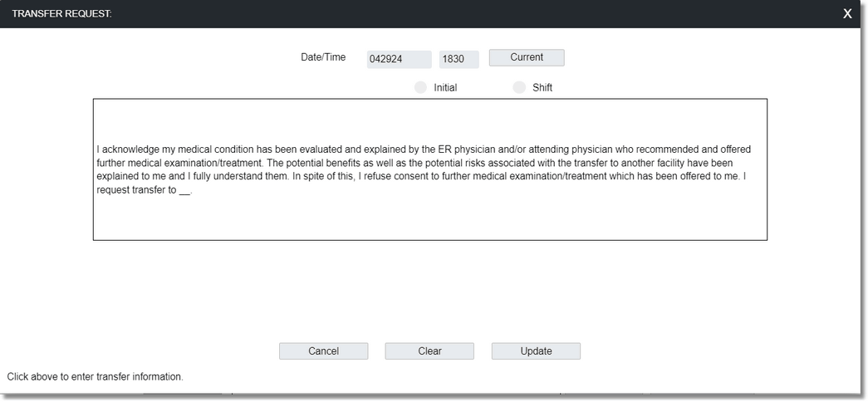This screenshot has height=402, width=868.
Task: Click the word 'acknowledge' in the statement
Action: click(130, 150)
